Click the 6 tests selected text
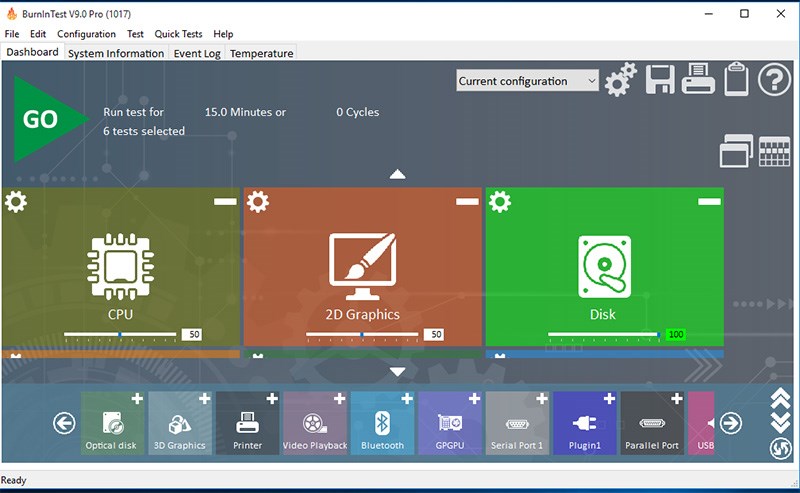The height and width of the screenshot is (493, 800). (x=144, y=131)
